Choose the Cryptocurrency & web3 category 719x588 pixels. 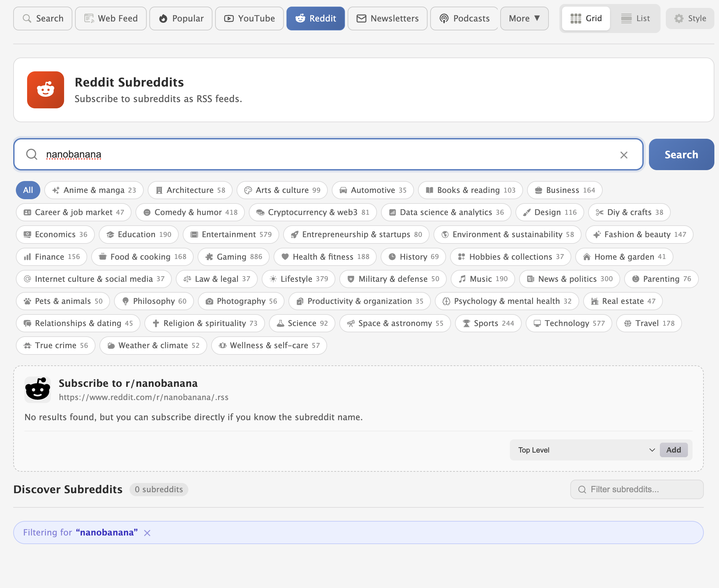tap(312, 212)
